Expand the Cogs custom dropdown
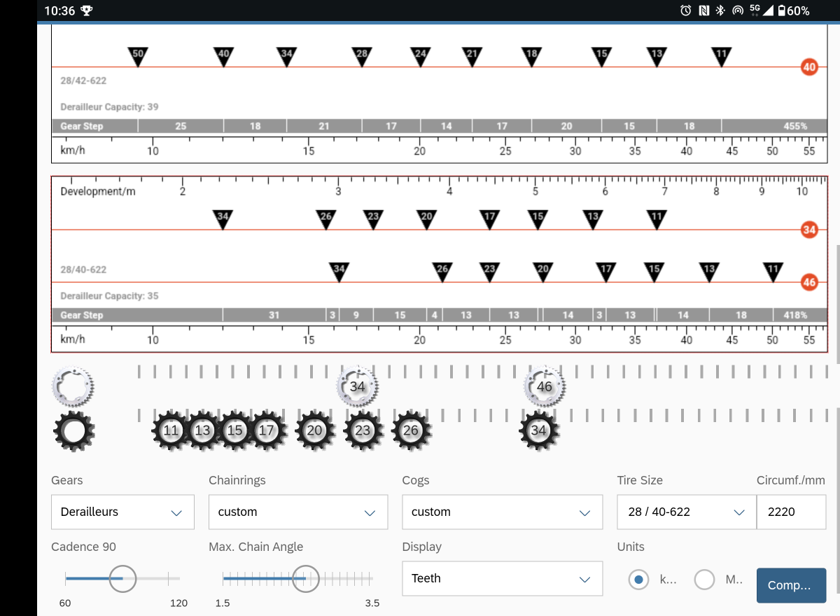The height and width of the screenshot is (616, 840). 502,512
